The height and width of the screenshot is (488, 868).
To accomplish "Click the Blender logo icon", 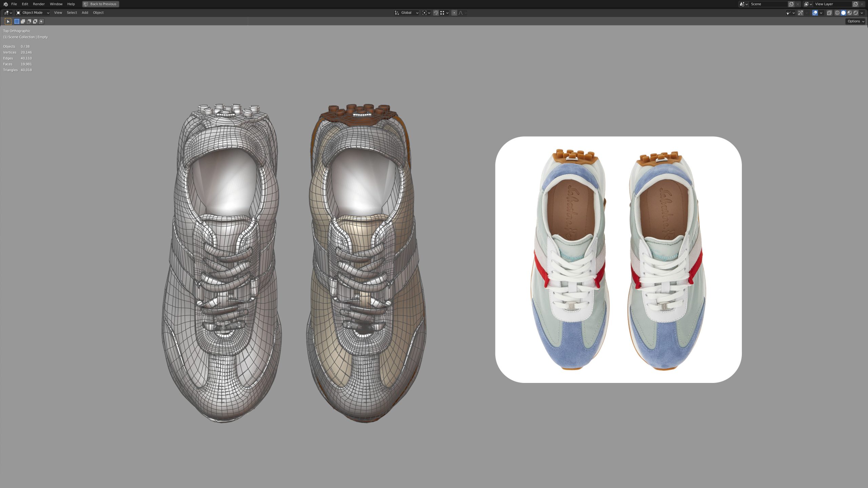I will 5,4.
